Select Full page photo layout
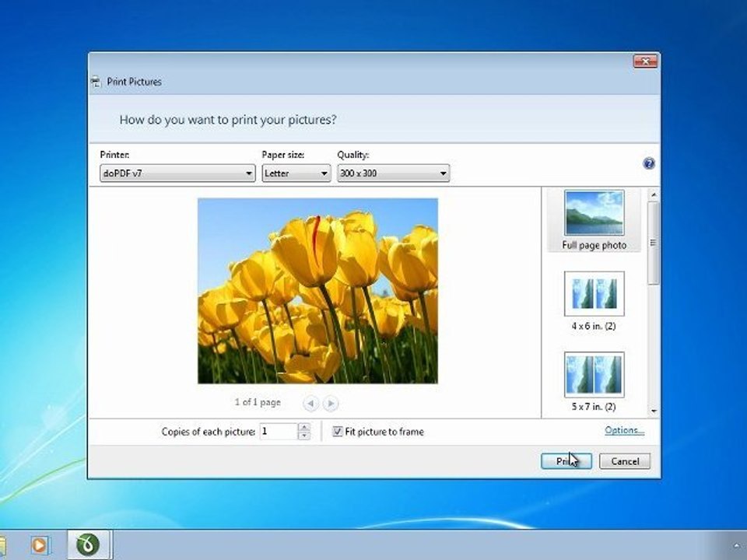Viewport: 747px width, 560px height. click(x=594, y=220)
